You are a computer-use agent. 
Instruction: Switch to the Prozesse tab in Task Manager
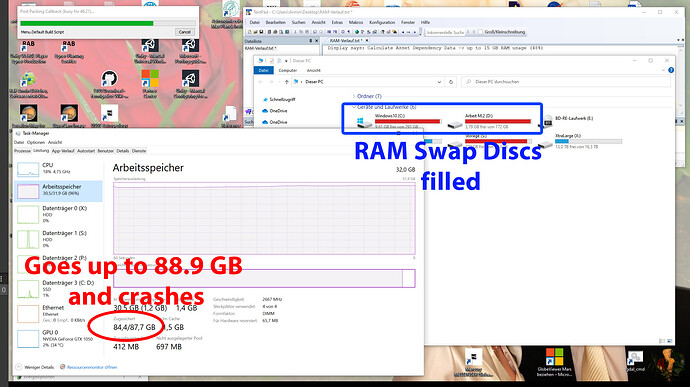pos(22,151)
